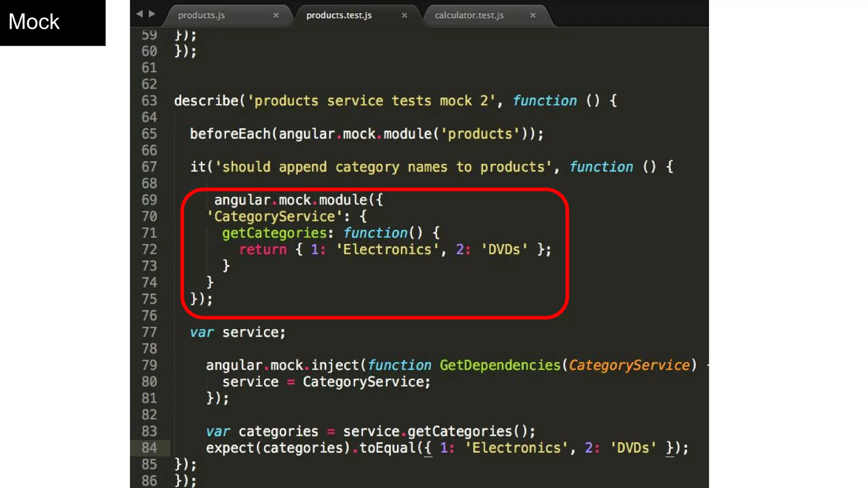The width and height of the screenshot is (868, 488).
Task: Click the 'CategoryService' string on line 70
Action: pyautogui.click(x=274, y=216)
